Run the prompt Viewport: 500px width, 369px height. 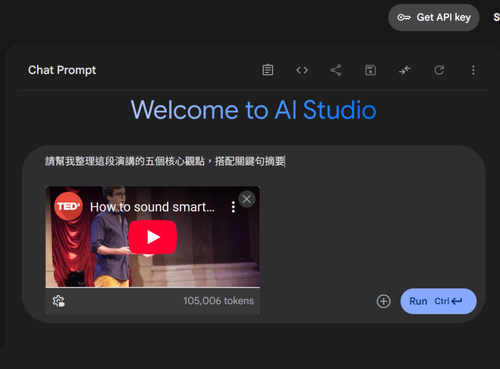[x=438, y=301]
